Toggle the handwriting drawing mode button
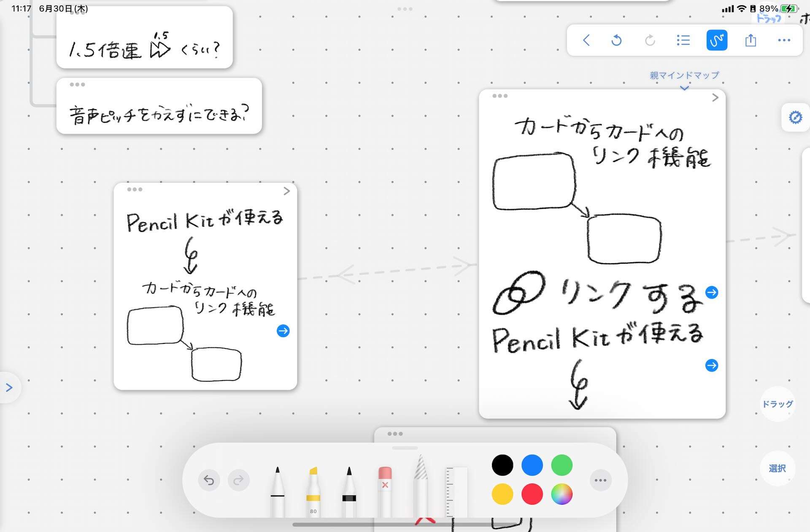 click(717, 41)
